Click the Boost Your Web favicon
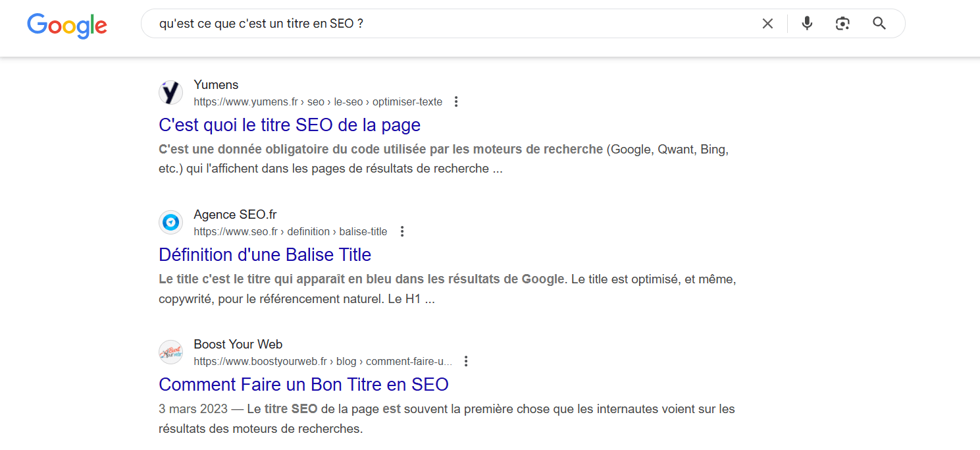980x450 pixels. (x=171, y=352)
